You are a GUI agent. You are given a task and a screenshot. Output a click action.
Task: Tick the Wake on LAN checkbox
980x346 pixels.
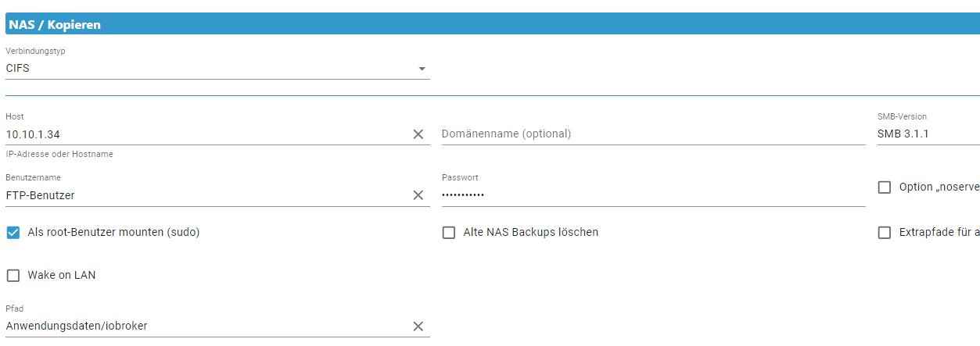pyautogui.click(x=13, y=276)
